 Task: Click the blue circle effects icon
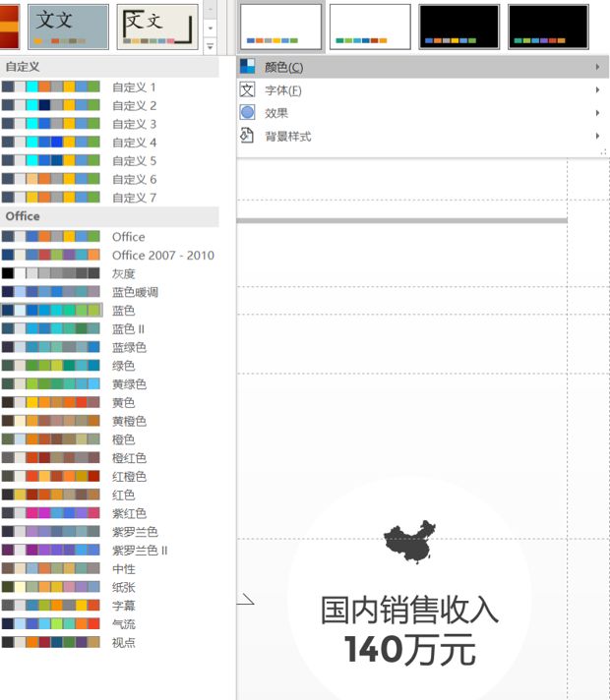(247, 112)
